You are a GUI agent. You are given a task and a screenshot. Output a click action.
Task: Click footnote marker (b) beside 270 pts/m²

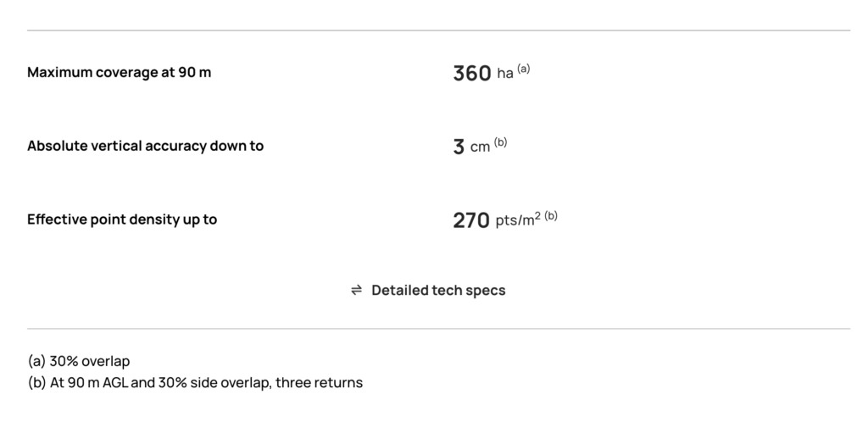point(551,216)
